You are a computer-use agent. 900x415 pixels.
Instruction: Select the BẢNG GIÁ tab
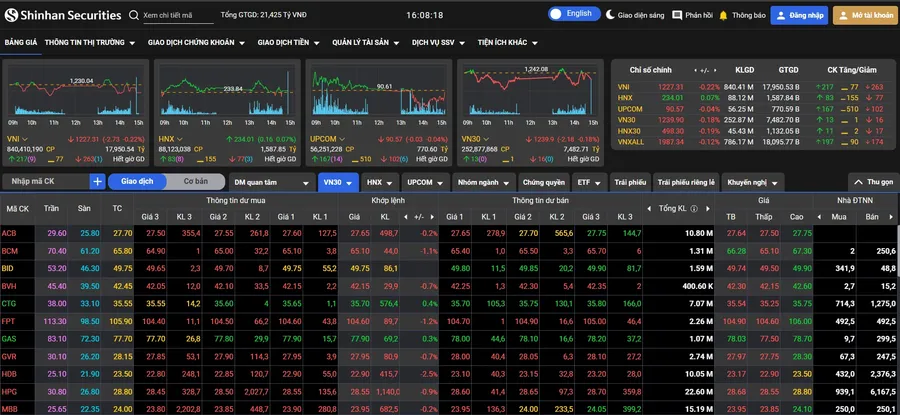(x=21, y=42)
